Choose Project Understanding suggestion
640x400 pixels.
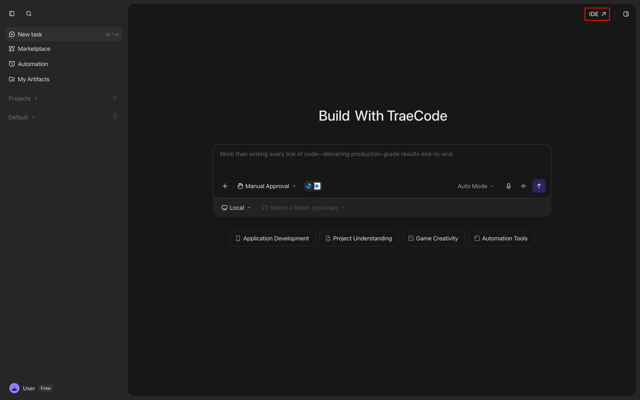pyautogui.click(x=358, y=238)
